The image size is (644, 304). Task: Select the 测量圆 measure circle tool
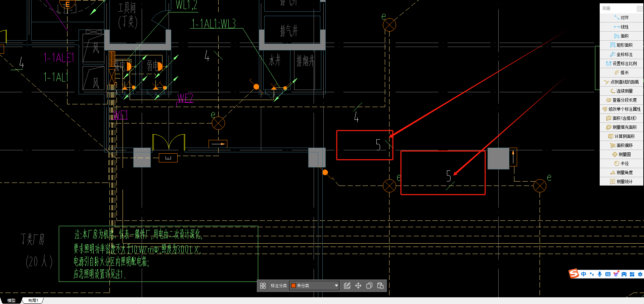[621, 154]
